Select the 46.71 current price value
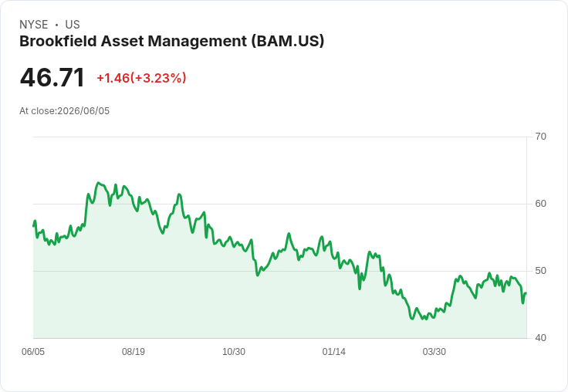The width and height of the screenshot is (568, 392). coord(52,77)
